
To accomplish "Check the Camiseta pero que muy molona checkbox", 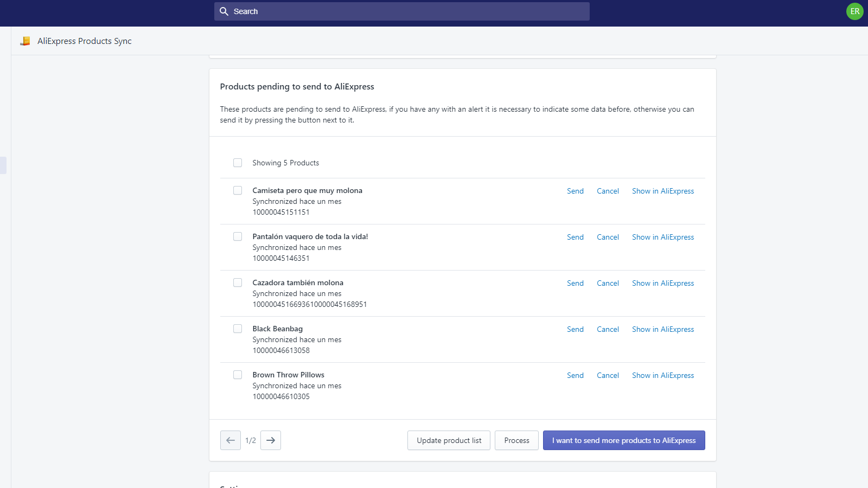I will tap(238, 190).
